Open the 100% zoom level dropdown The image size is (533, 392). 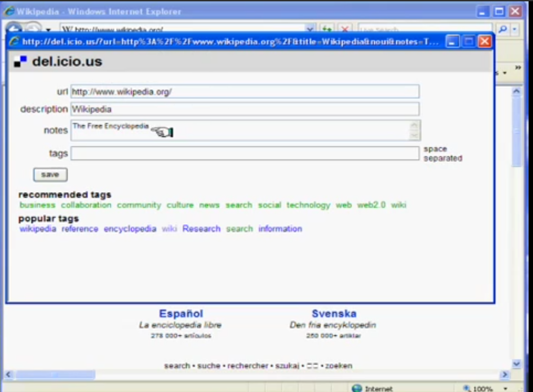(505, 388)
